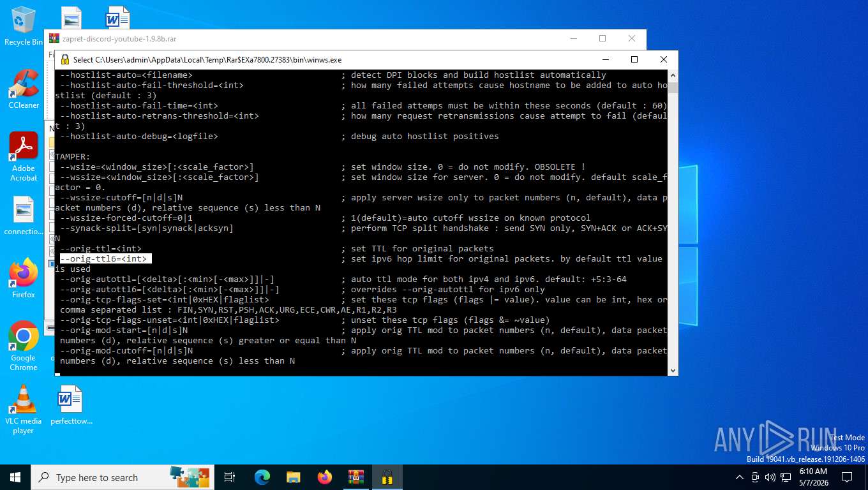The width and height of the screenshot is (868, 490).
Task: Launch VLC media player from desktop
Action: click(x=24, y=409)
